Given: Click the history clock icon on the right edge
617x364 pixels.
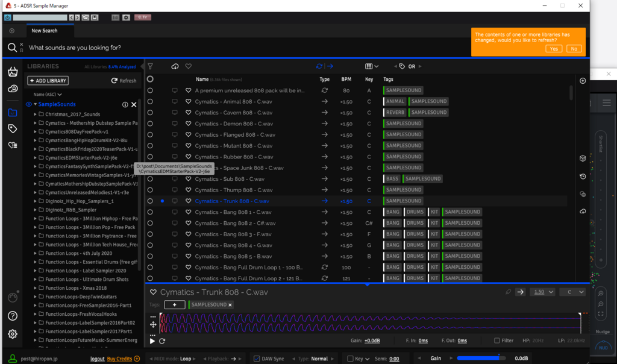Looking at the screenshot, I should click(x=583, y=177).
